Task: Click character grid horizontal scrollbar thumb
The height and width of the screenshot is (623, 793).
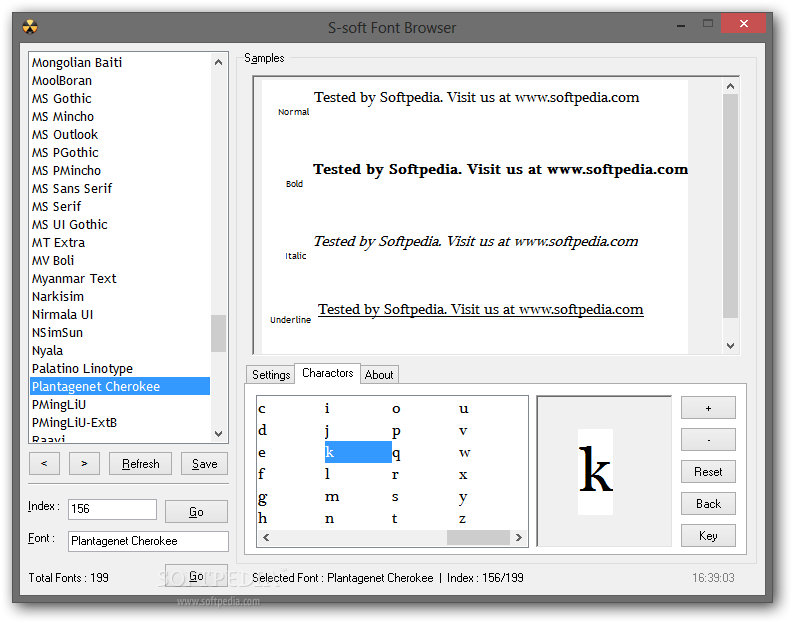Action: [x=478, y=538]
